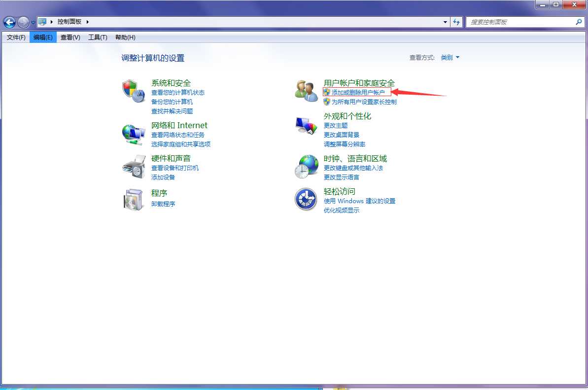Click the Programs disc box icon
Screen dimensions: 588x390
coord(133,200)
